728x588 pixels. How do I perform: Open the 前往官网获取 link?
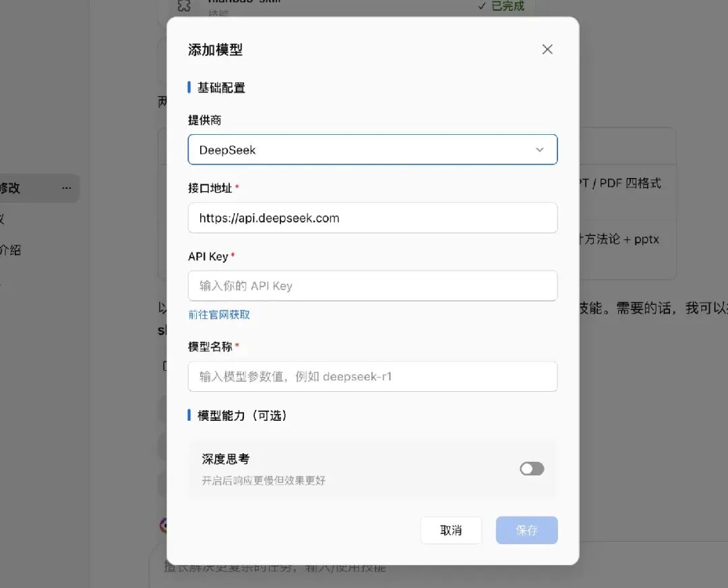tap(219, 315)
